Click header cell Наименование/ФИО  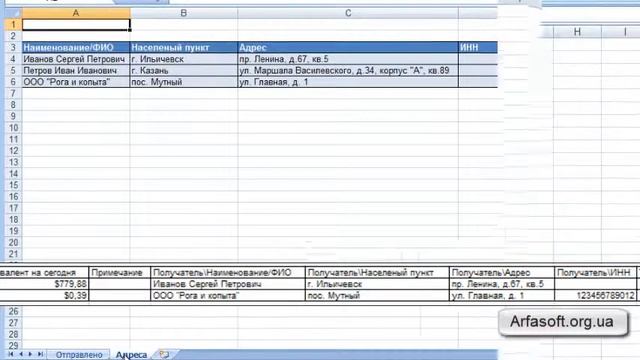click(76, 48)
